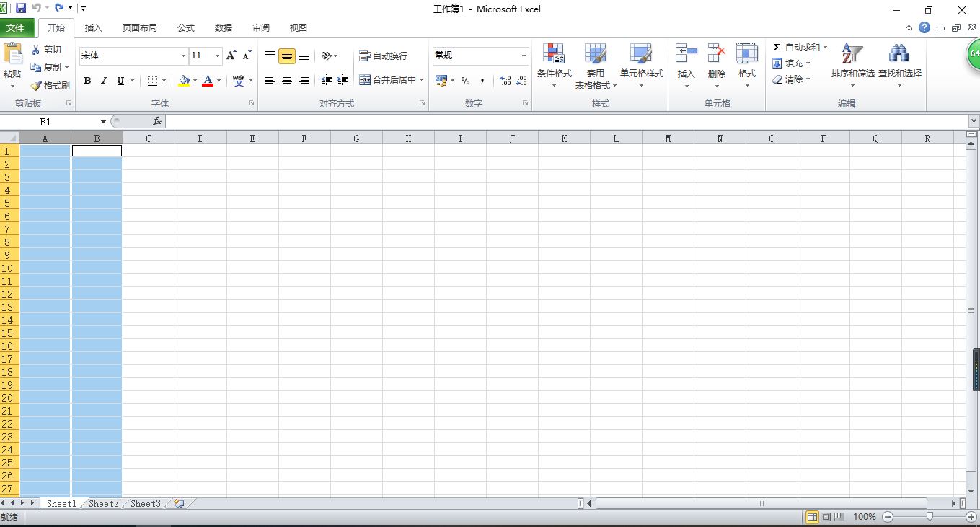Switch to the Data (数据) tab

[x=224, y=27]
